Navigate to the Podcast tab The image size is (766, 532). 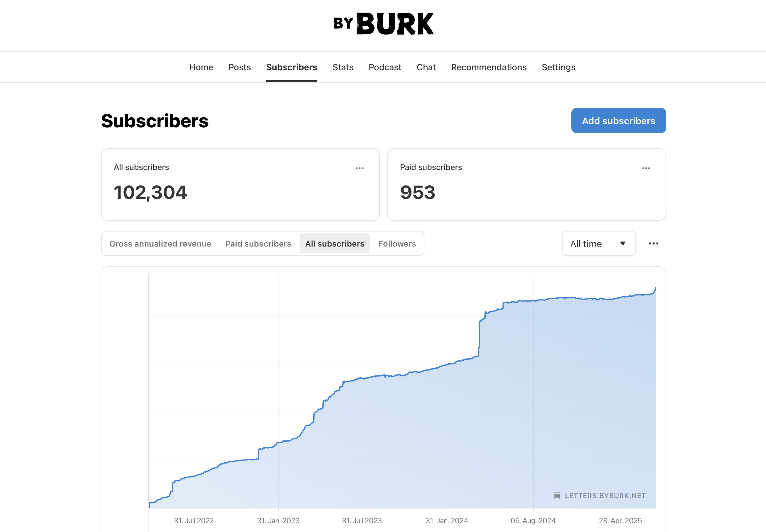385,67
